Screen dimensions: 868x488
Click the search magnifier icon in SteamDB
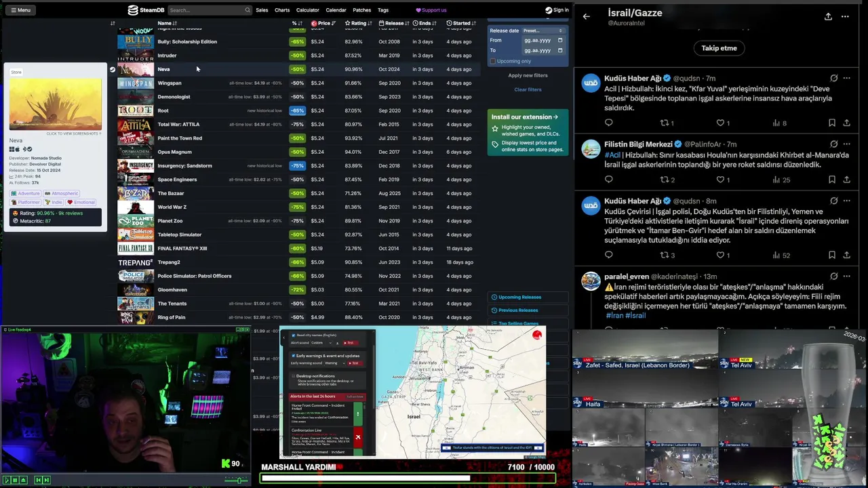(248, 10)
